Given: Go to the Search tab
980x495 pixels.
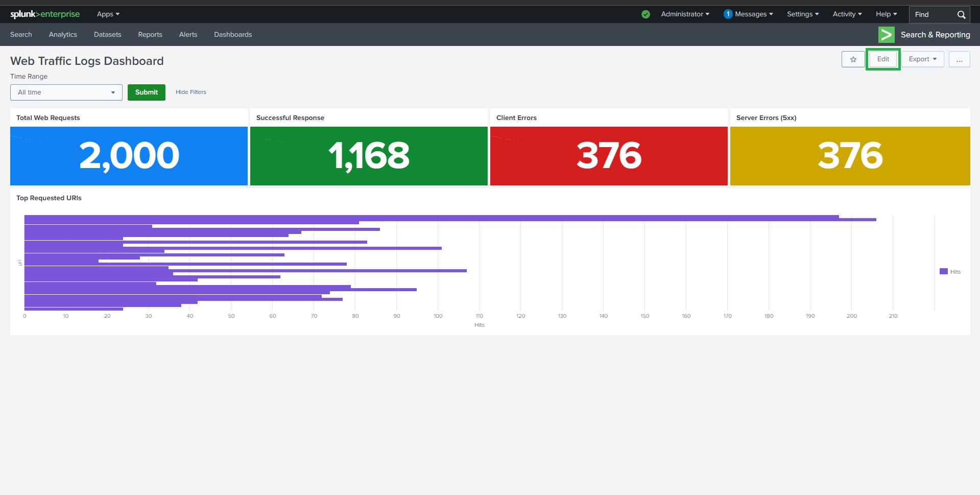Looking at the screenshot, I should (x=21, y=35).
